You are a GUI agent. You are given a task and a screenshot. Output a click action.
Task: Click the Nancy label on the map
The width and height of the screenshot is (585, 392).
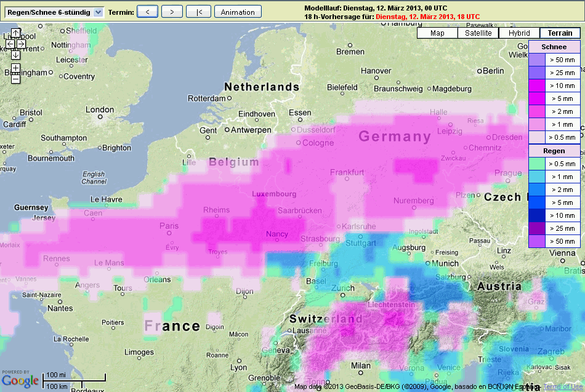tap(277, 234)
